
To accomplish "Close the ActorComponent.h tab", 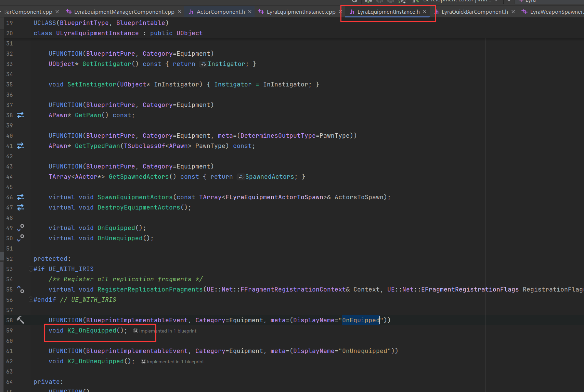I will point(250,12).
